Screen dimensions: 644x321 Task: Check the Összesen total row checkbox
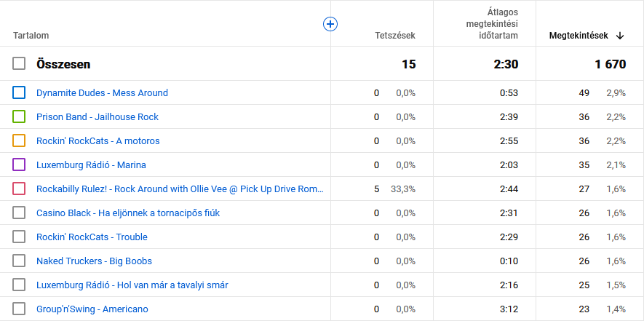[x=19, y=64]
